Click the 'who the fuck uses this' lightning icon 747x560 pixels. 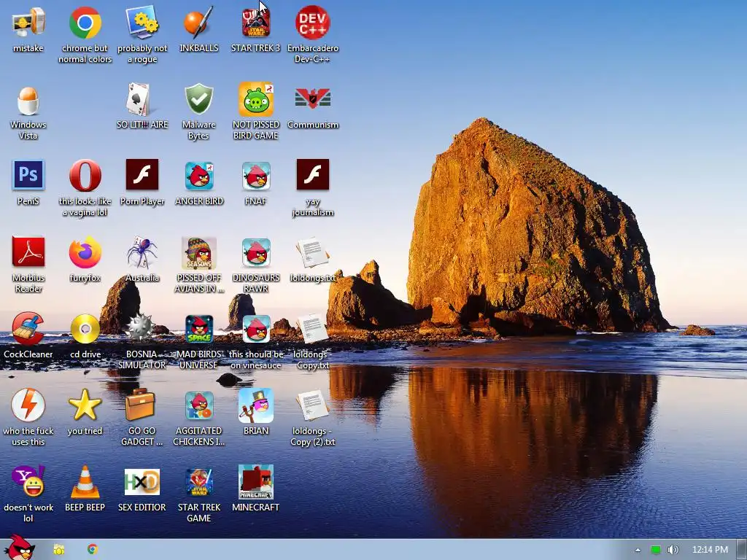(x=28, y=405)
